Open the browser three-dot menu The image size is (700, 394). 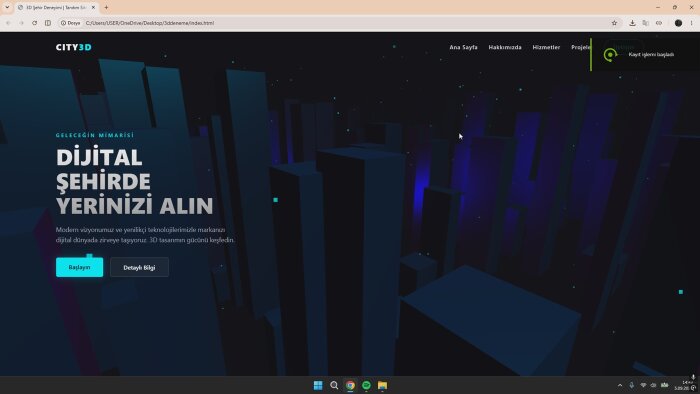pyautogui.click(x=692, y=23)
